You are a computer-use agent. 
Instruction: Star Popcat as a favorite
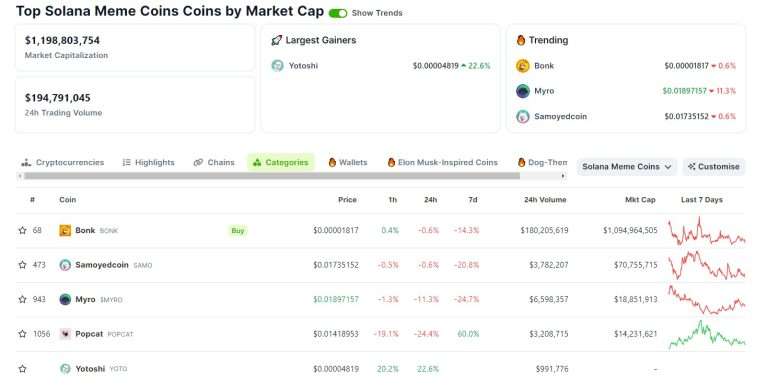23,334
